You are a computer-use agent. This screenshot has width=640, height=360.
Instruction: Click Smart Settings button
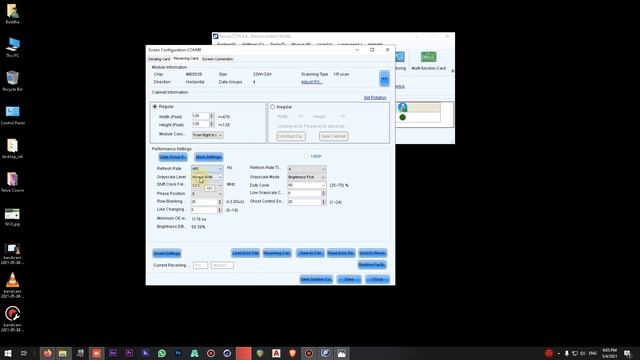click(x=167, y=253)
